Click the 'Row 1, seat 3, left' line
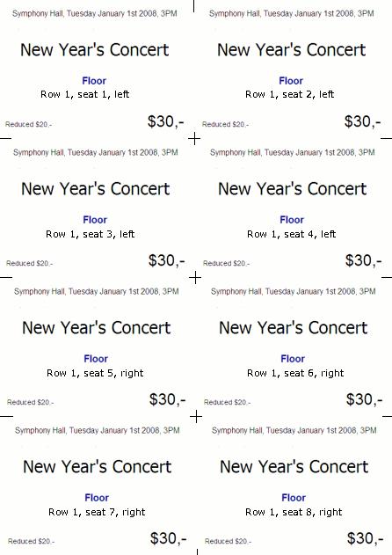Viewport: 392px width, 555px height. tap(91, 234)
